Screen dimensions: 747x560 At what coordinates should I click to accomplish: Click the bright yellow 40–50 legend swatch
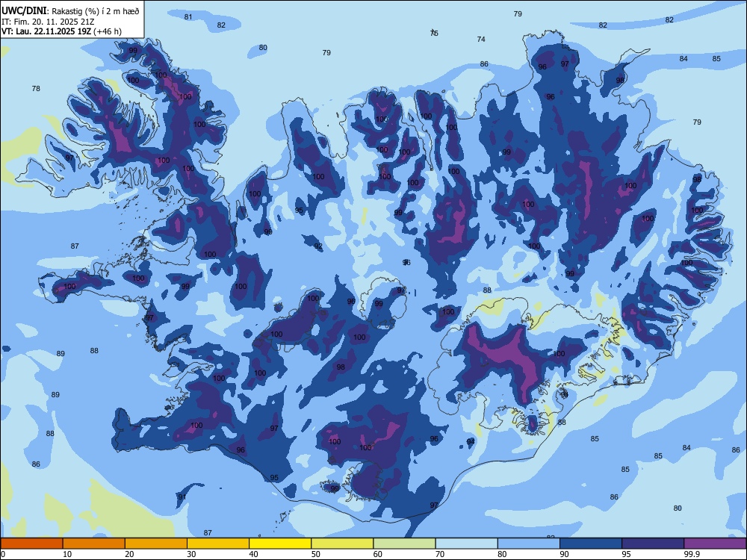pyautogui.click(x=280, y=544)
